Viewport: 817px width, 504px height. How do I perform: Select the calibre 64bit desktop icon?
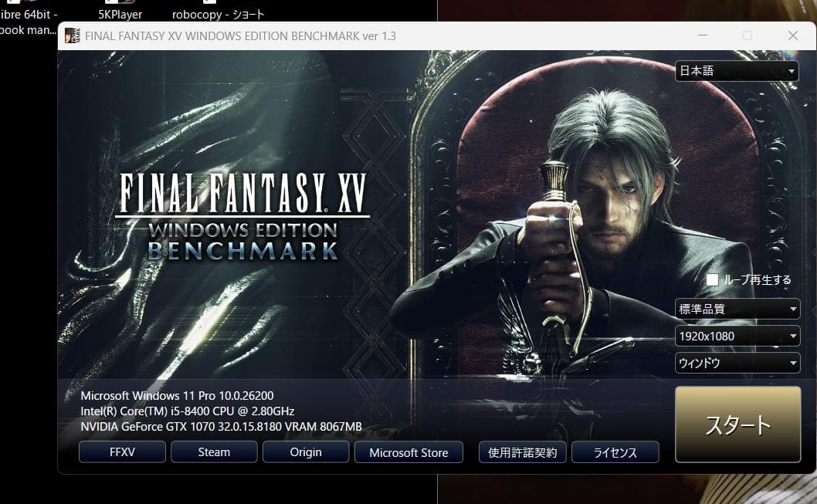click(x=28, y=22)
